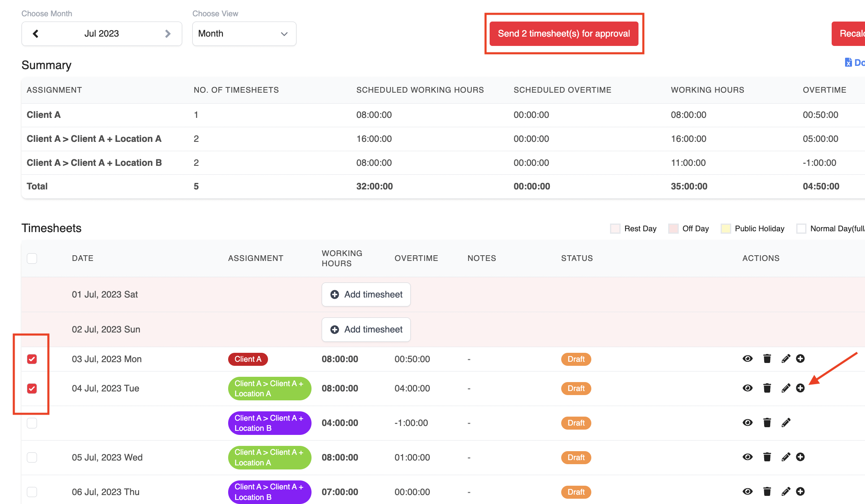This screenshot has height=504, width=865.
Task: Click eye icon for 03 Jul timesheet
Action: click(x=747, y=358)
